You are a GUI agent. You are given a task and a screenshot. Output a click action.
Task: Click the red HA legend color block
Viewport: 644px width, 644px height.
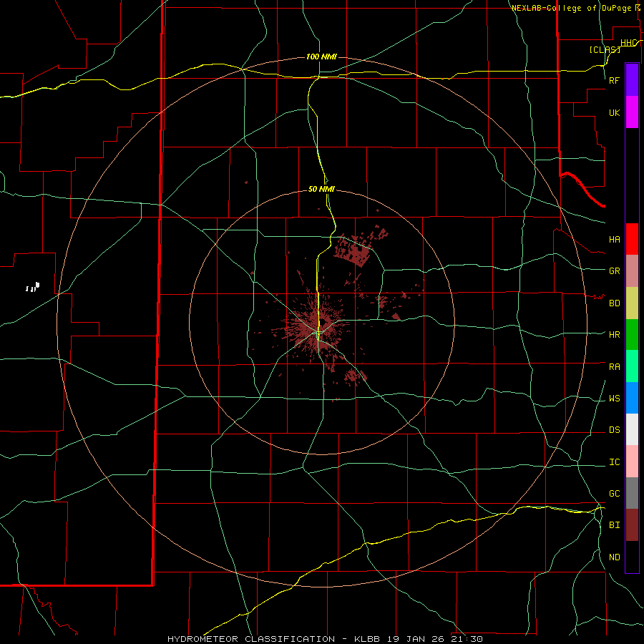[632, 239]
